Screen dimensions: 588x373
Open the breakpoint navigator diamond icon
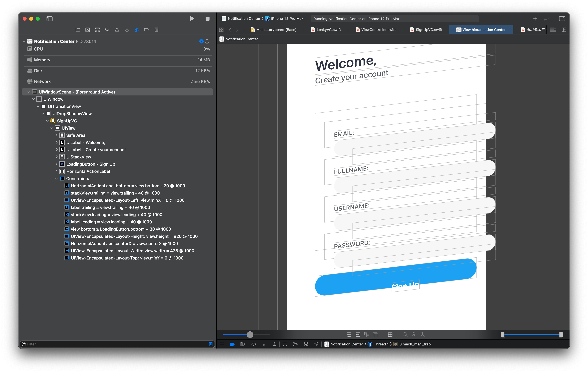pos(127,30)
